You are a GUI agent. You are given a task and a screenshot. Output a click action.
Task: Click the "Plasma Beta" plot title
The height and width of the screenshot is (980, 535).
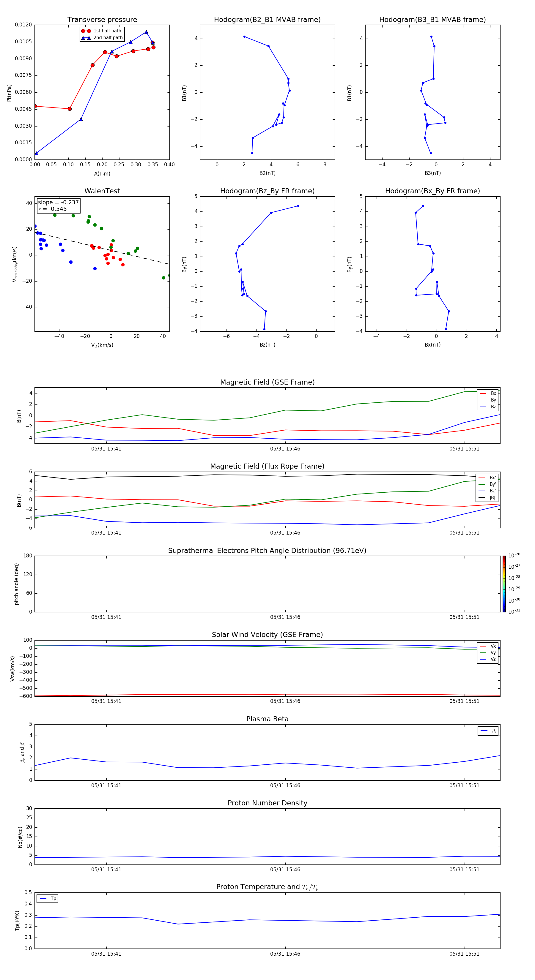(x=267, y=719)
